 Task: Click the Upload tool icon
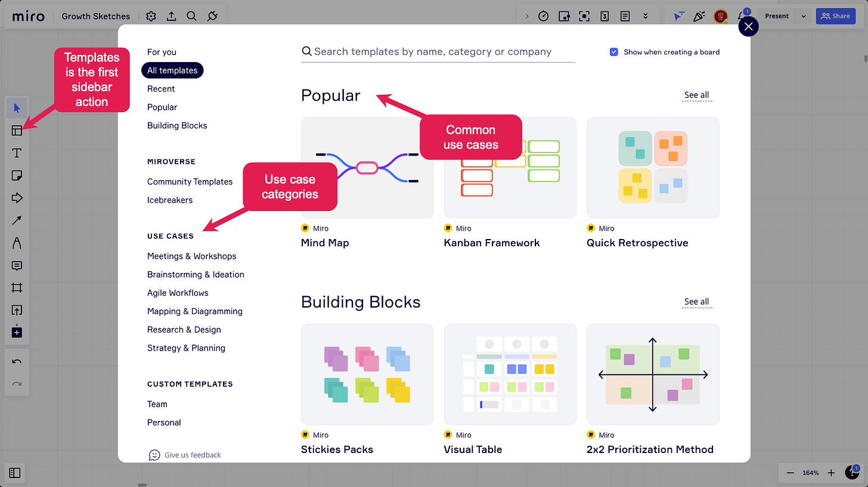pyautogui.click(x=17, y=310)
